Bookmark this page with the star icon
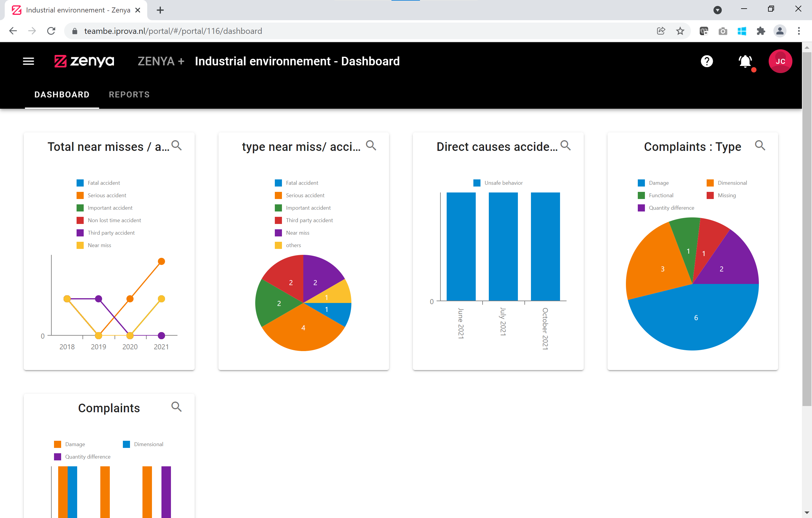The width and height of the screenshot is (812, 518). [680, 31]
